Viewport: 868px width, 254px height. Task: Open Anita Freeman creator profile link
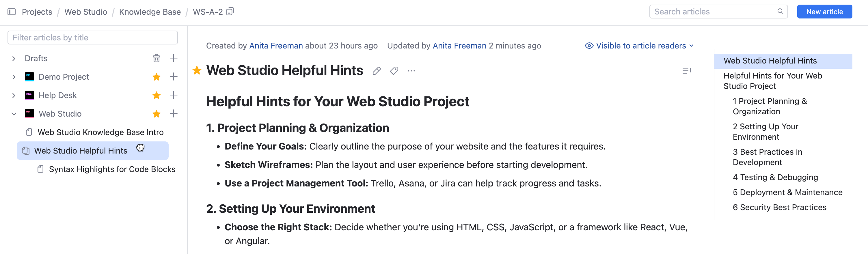(276, 46)
